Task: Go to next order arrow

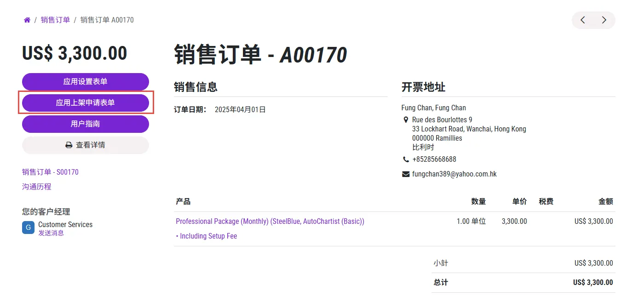Action: click(x=604, y=20)
